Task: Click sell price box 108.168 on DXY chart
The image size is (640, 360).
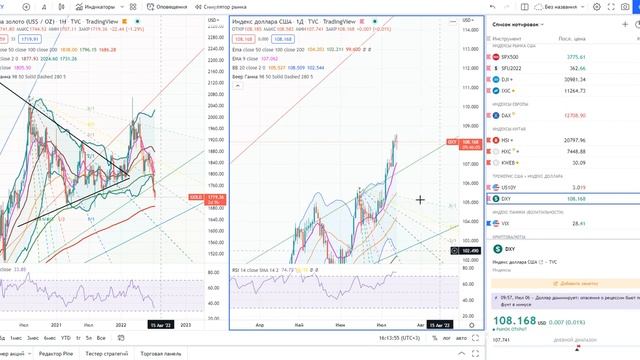Action: (x=244, y=39)
